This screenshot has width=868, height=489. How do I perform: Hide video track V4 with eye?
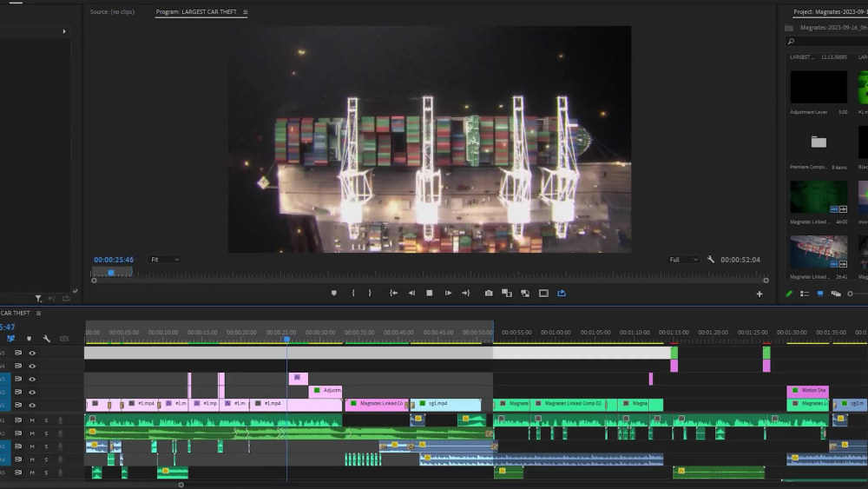point(32,366)
